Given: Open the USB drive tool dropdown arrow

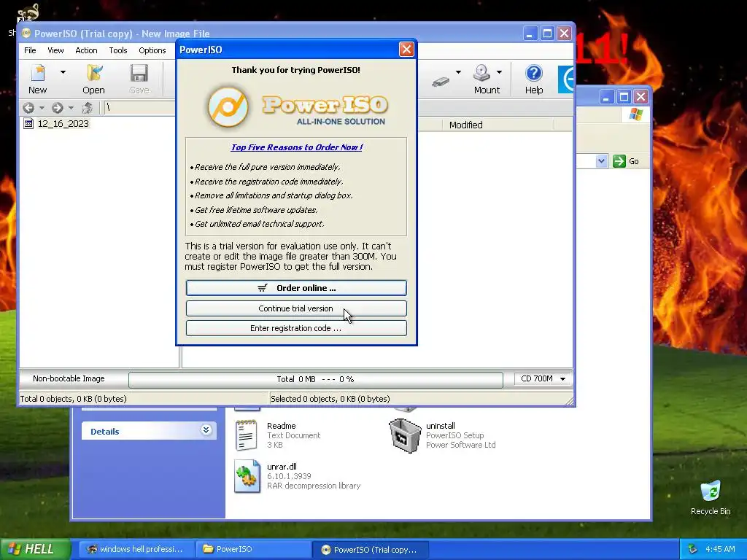Looking at the screenshot, I should (x=458, y=72).
